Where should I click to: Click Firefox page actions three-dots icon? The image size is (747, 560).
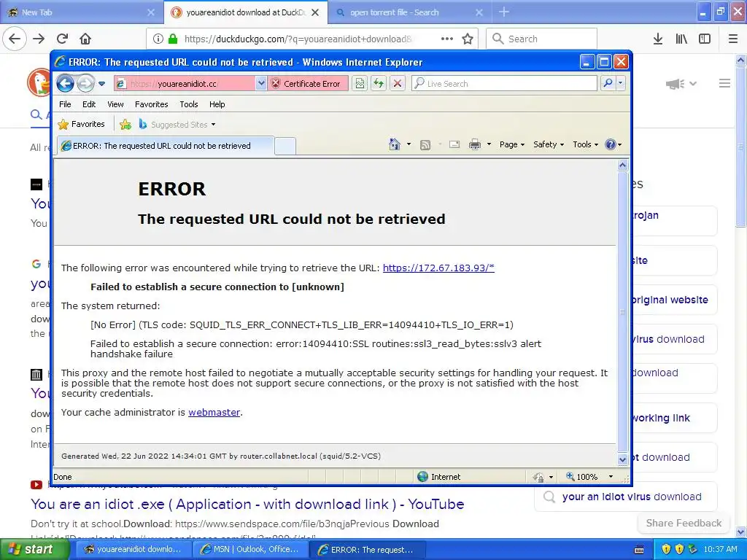[x=447, y=39]
